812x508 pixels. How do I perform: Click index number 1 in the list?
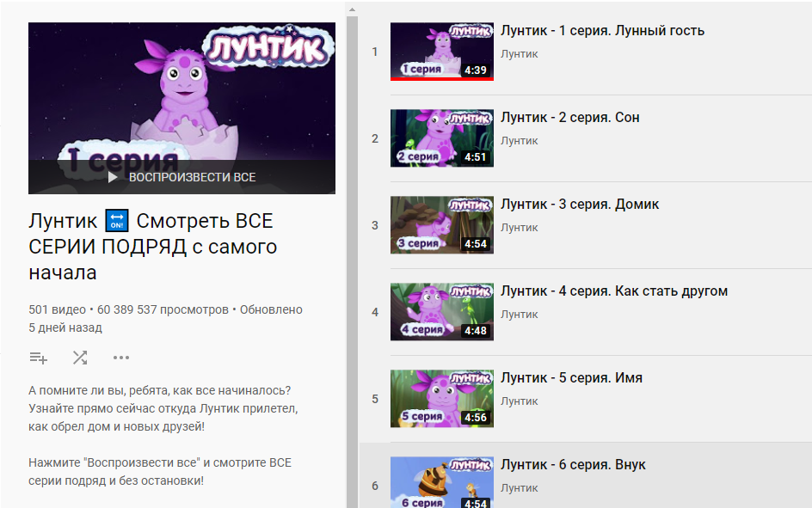[374, 52]
